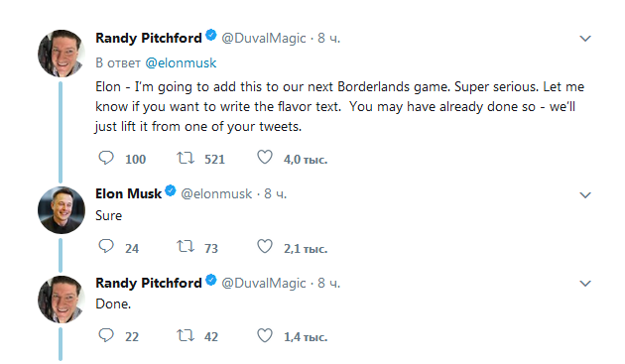Retweet Randy's "Done." tweet
625x364 pixels.
(186, 335)
